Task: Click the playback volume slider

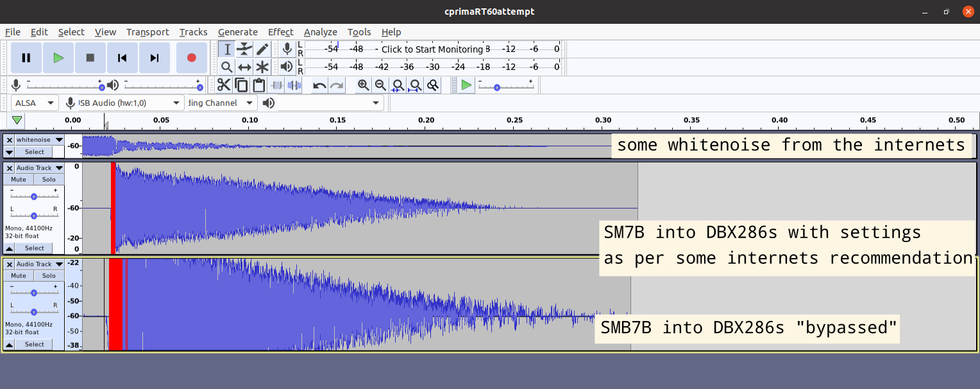Action: pyautogui.click(x=163, y=85)
